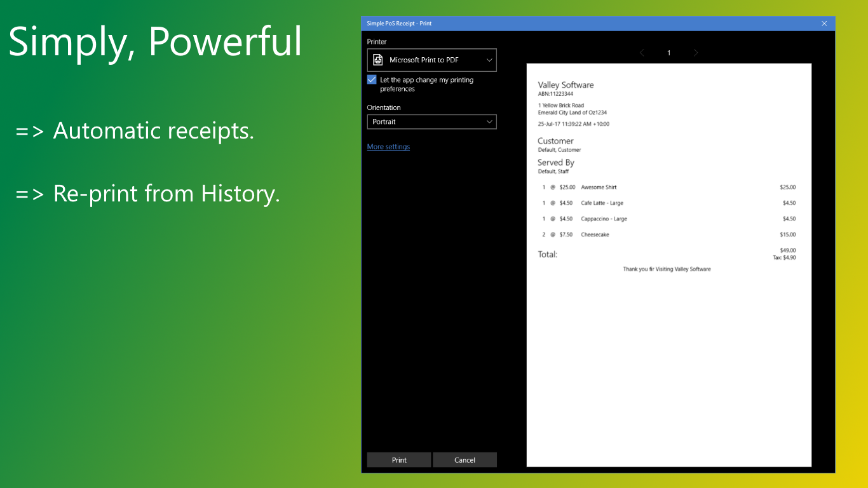The height and width of the screenshot is (488, 868).
Task: Click the 'Simply, Powerful' headline
Action: (x=155, y=42)
